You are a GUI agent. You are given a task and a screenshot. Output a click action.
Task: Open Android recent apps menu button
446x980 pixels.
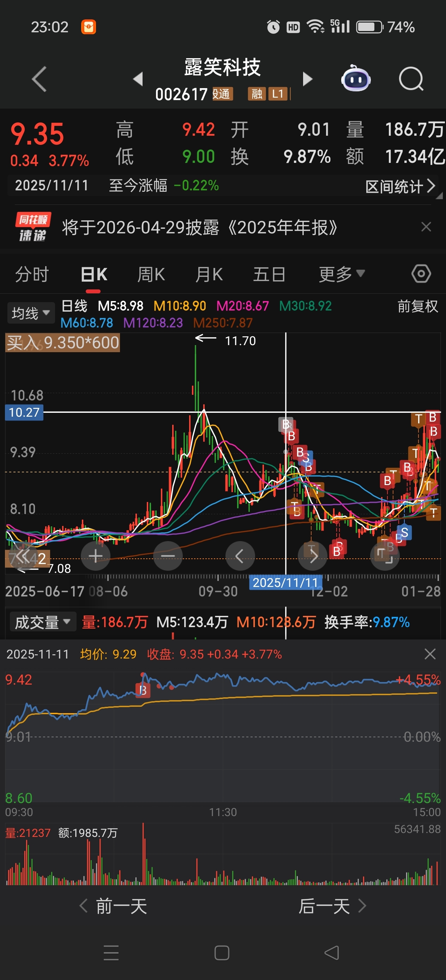tap(111, 953)
